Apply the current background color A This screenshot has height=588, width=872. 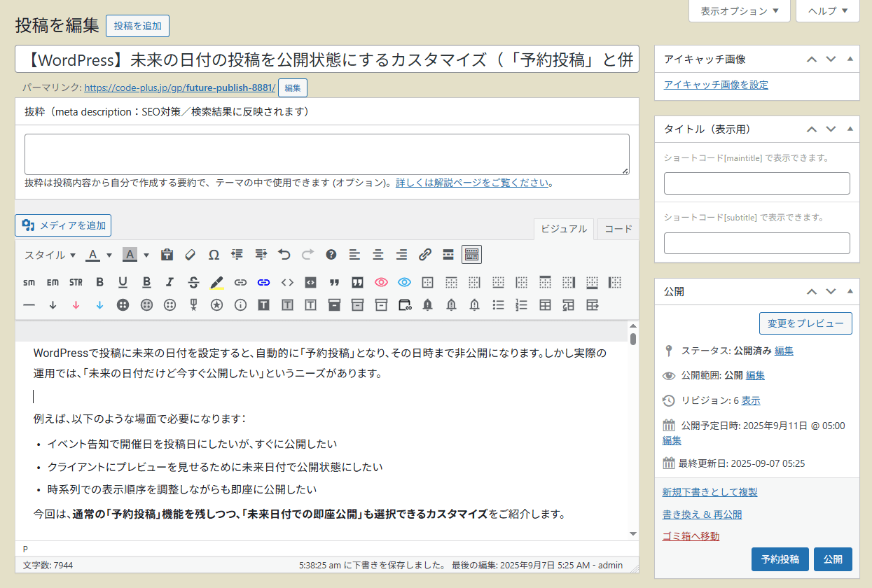[x=130, y=255]
